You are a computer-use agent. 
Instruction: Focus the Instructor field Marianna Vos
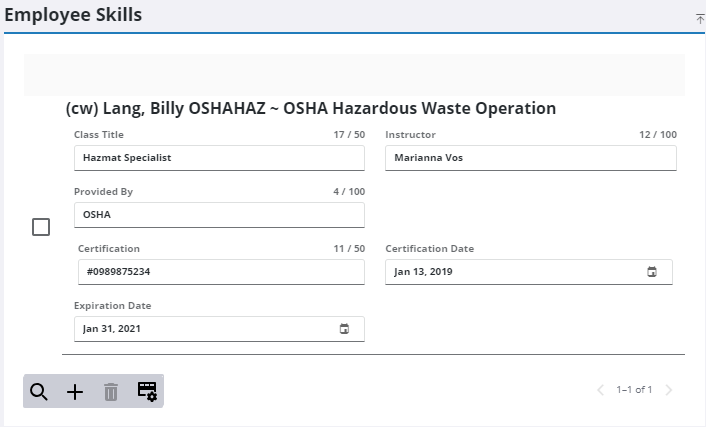[x=531, y=158]
